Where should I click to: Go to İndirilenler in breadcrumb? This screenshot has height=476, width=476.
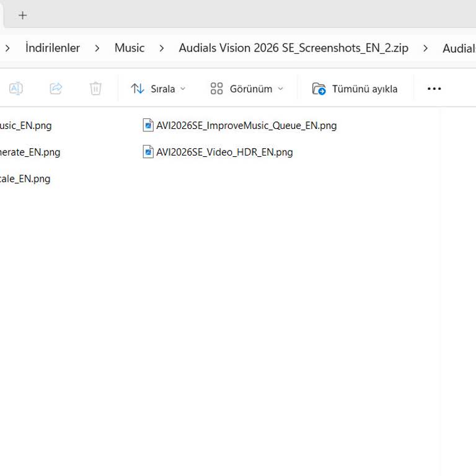tap(53, 48)
